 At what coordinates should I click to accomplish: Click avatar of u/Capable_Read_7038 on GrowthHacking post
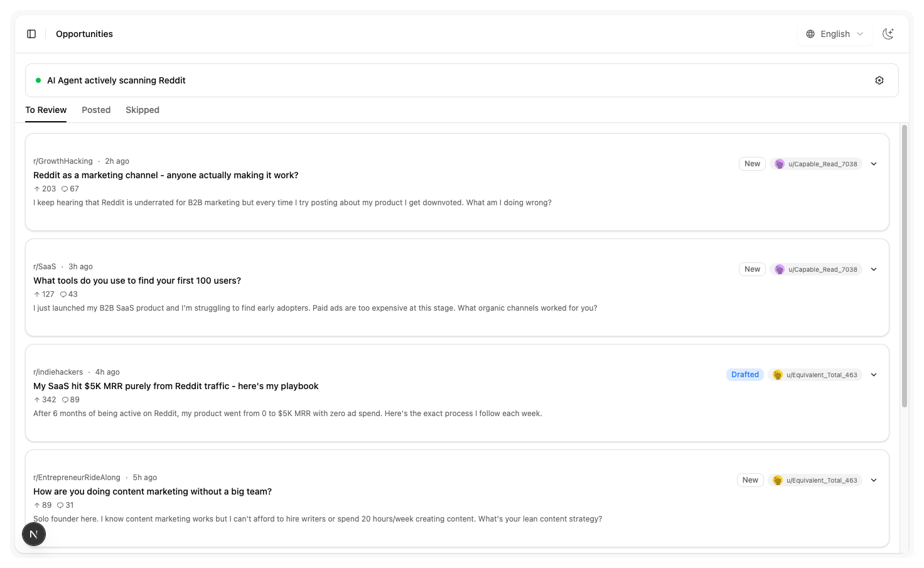[780, 164]
